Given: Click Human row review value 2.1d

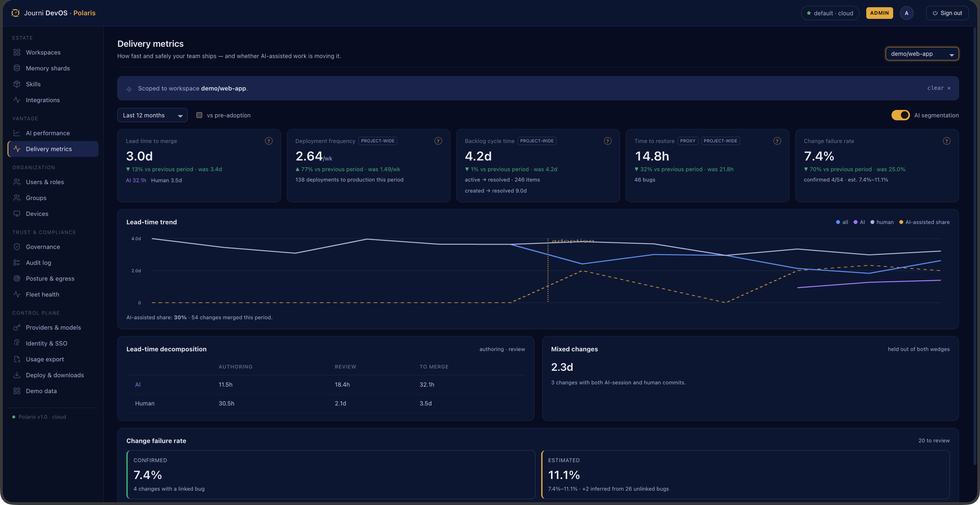Looking at the screenshot, I should click(340, 404).
